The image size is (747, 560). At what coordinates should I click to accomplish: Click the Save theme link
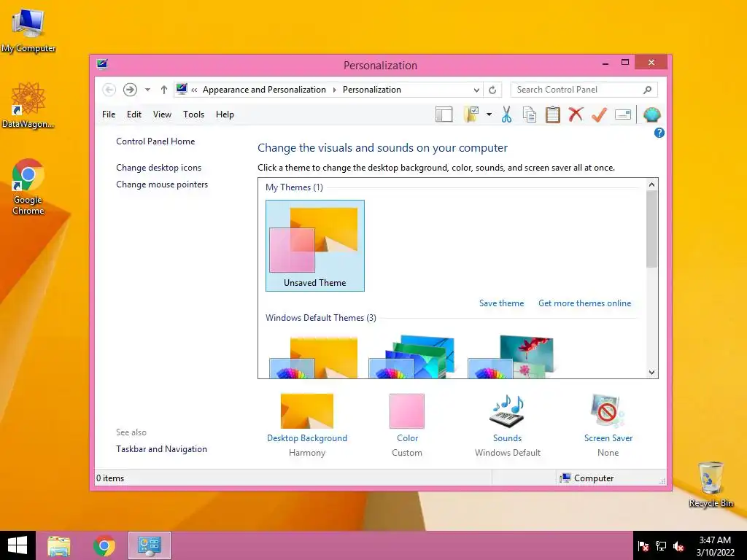(x=501, y=303)
